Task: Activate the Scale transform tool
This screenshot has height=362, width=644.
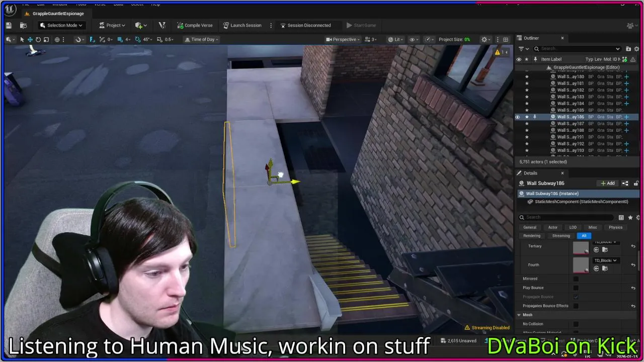Action: [x=46, y=39]
